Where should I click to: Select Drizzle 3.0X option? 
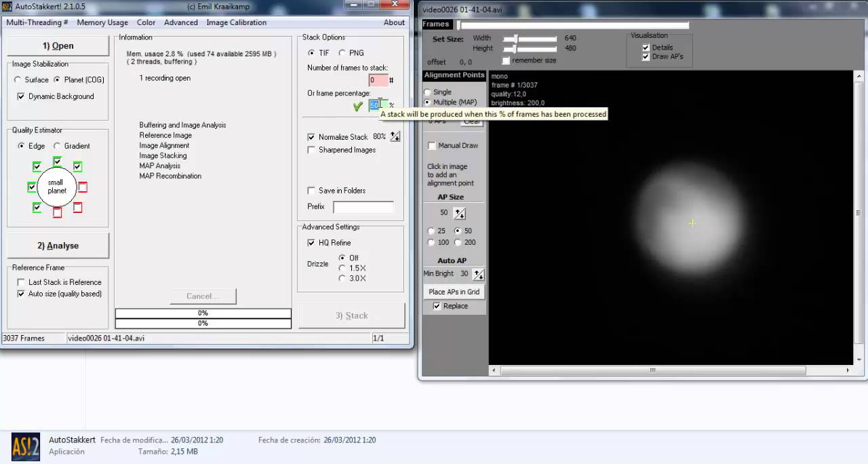tap(342, 278)
